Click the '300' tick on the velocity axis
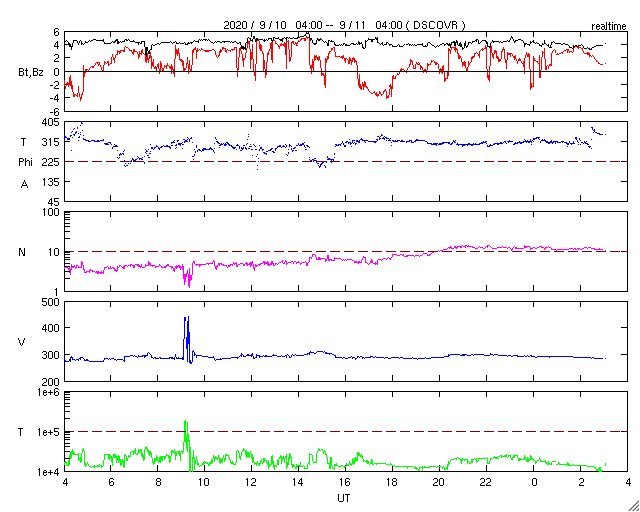This screenshot has height=512, width=640. [52, 355]
